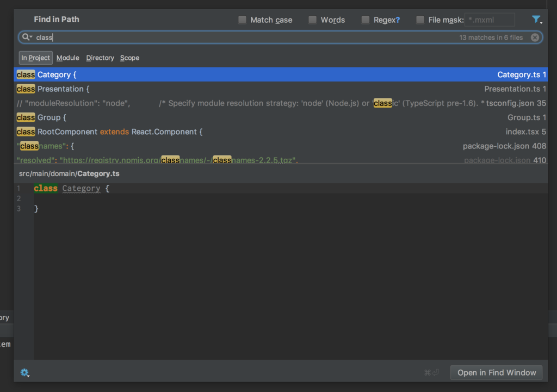Enable the File mask checkbox
Image resolution: width=557 pixels, height=392 pixels.
point(420,20)
